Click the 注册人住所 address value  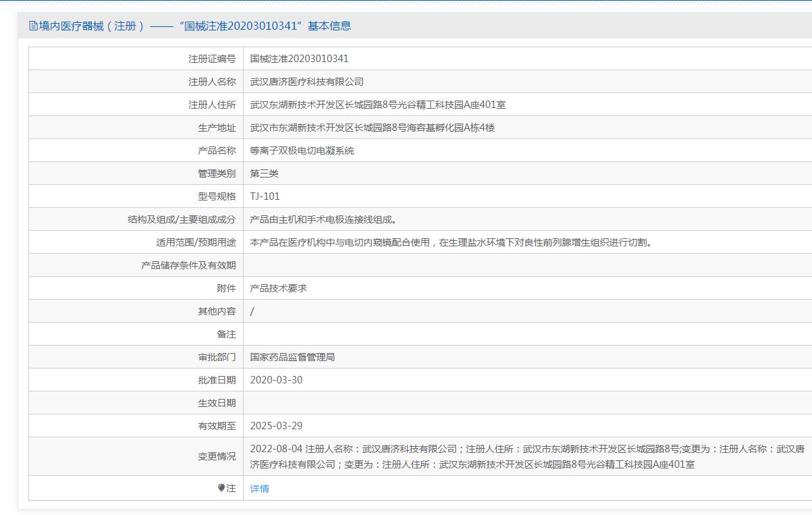click(x=377, y=105)
